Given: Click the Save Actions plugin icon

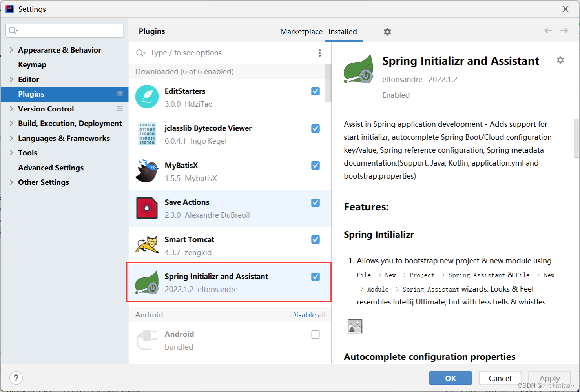Looking at the screenshot, I should (x=147, y=208).
